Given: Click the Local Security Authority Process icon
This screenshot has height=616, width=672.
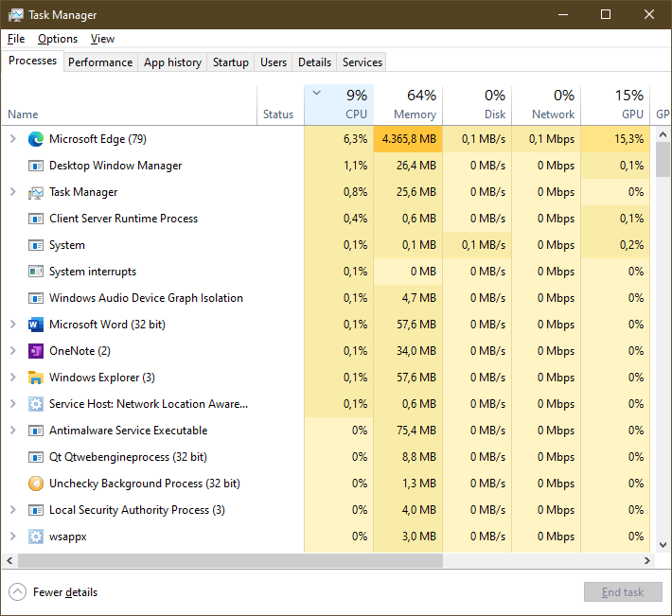Looking at the screenshot, I should coord(36,510).
